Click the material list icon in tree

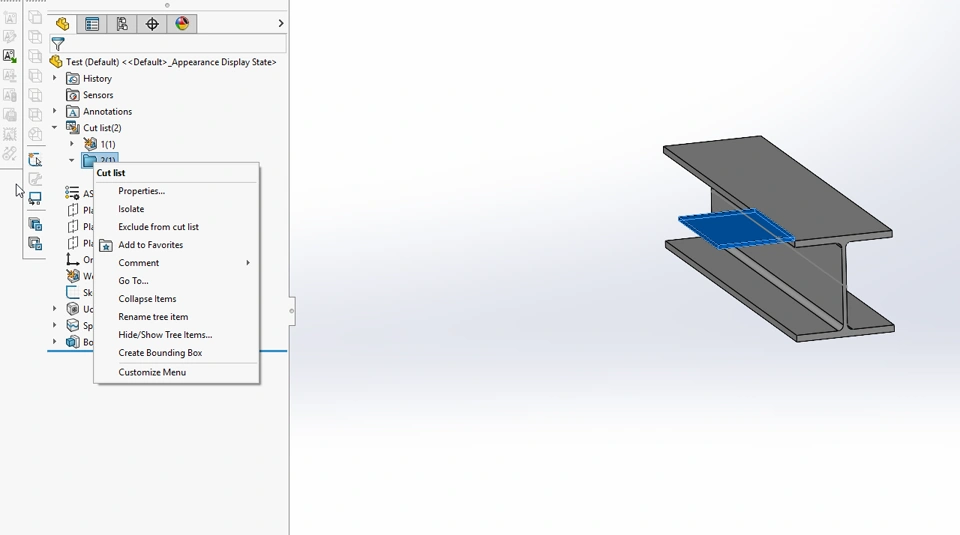pos(72,193)
